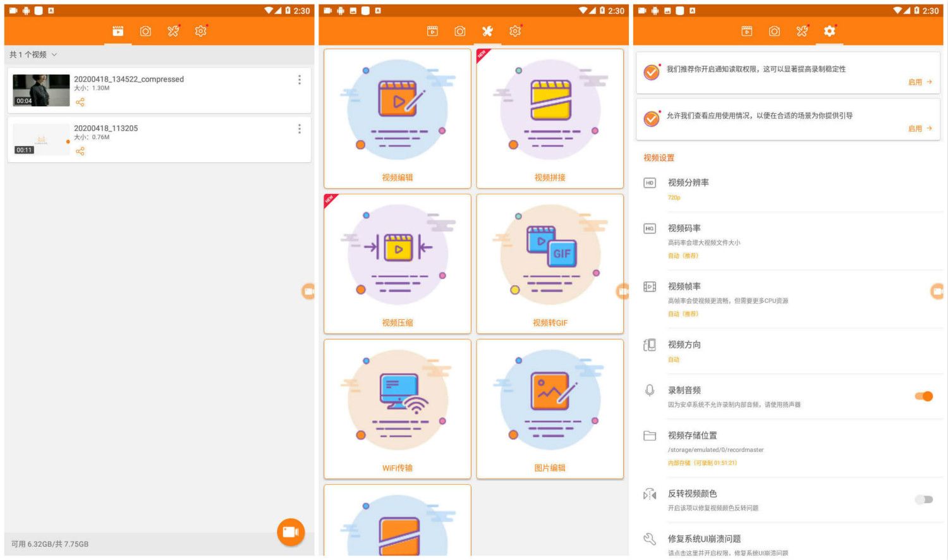Open settings gear tab in middle screen
The image size is (948, 560).
pos(516,31)
